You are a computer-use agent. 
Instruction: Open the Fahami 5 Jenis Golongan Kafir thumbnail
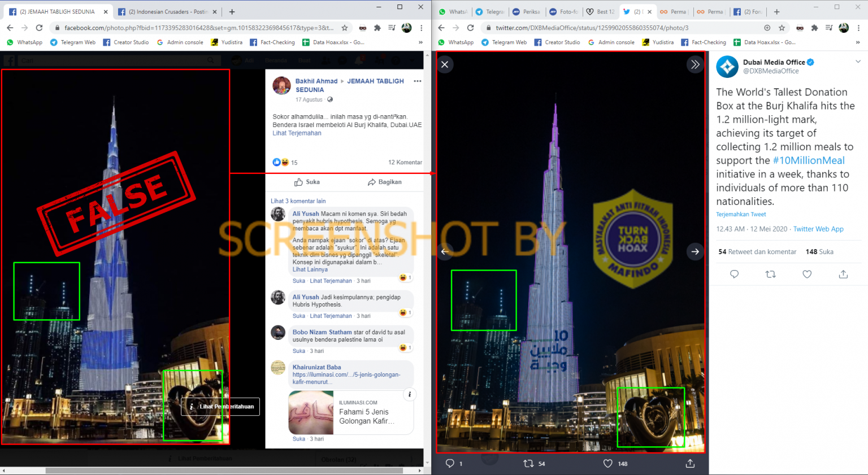(x=311, y=413)
